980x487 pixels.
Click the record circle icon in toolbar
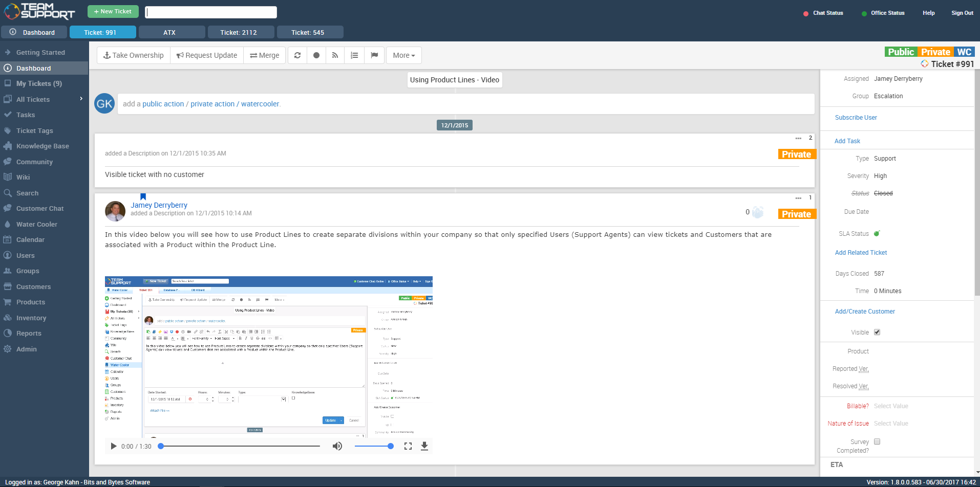point(316,55)
